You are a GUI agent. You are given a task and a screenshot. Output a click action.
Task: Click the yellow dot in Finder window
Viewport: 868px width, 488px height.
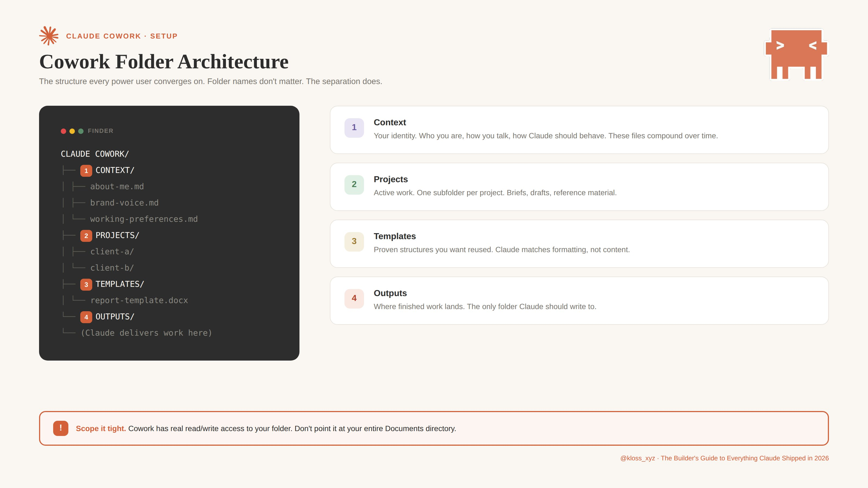tap(72, 131)
